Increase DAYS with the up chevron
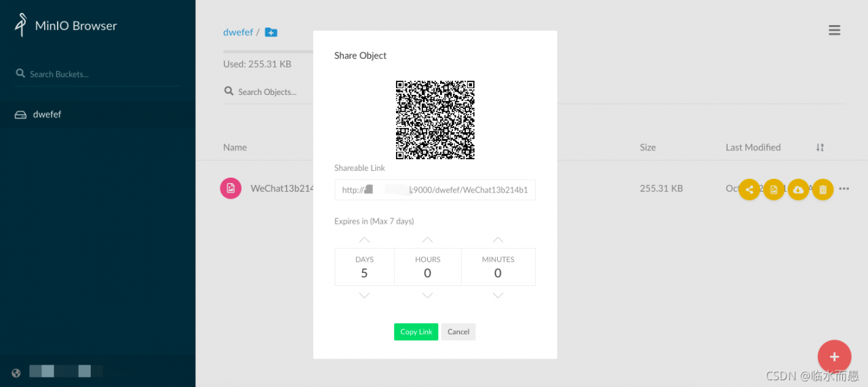Viewport: 868px width, 387px height. [x=364, y=240]
